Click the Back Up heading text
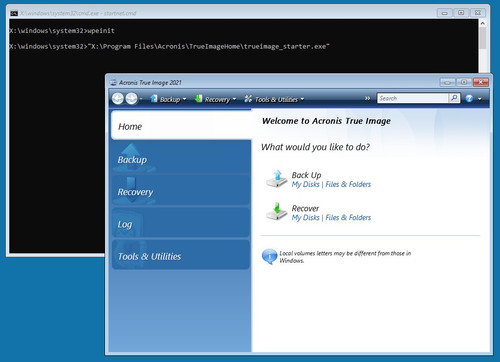 pos(306,175)
